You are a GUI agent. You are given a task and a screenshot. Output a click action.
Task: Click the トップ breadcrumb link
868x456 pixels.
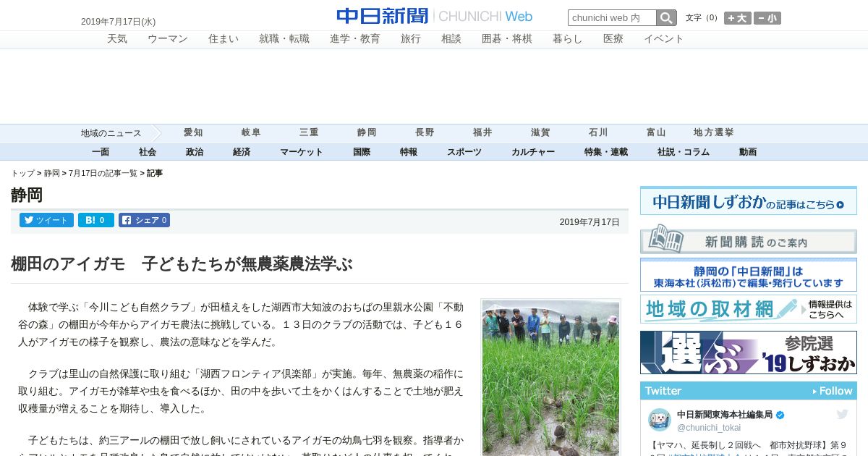(x=22, y=174)
